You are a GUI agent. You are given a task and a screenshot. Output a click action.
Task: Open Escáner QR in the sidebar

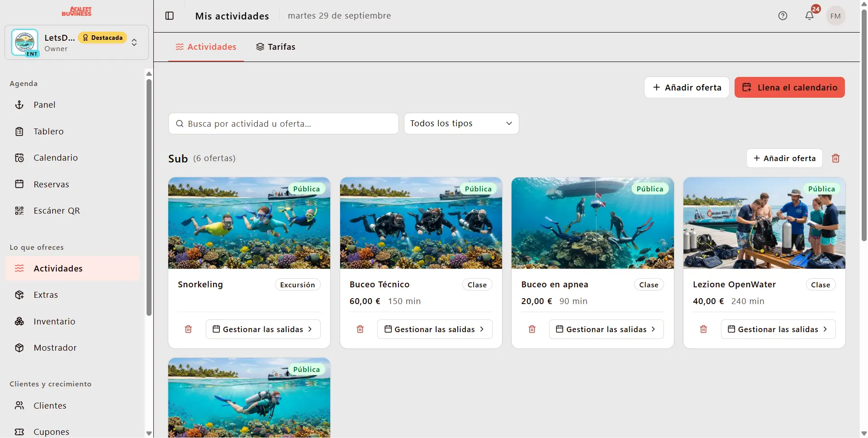tap(72, 211)
